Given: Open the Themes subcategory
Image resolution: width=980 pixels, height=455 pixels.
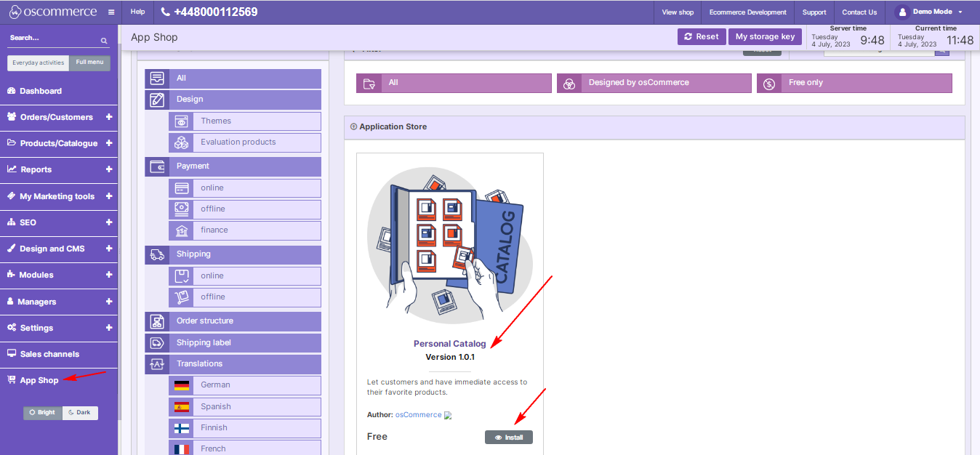Looking at the screenshot, I should [x=245, y=121].
